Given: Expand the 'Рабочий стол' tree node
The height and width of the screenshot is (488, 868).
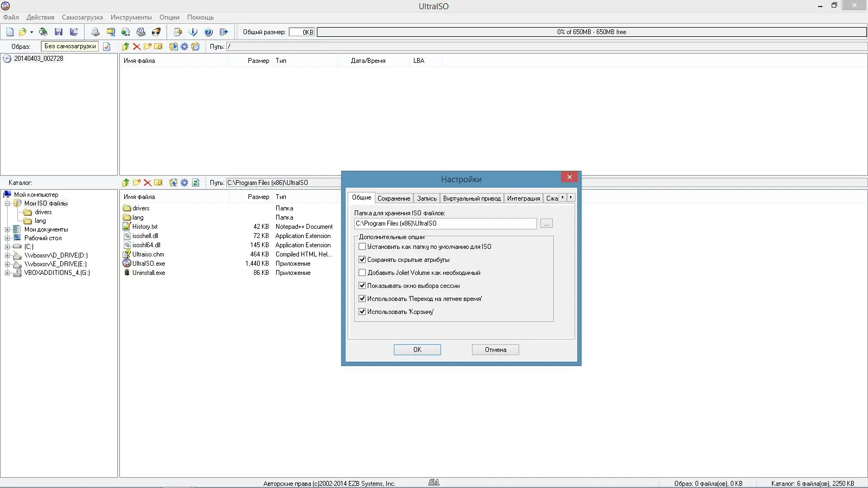Looking at the screenshot, I should pos(8,238).
